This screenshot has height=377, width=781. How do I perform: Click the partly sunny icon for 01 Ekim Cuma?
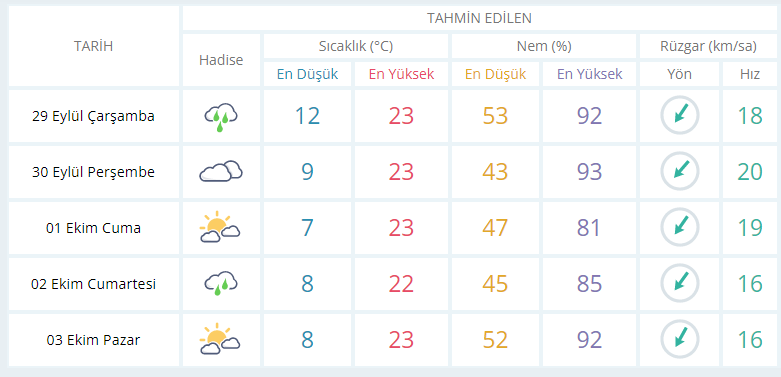(220, 228)
